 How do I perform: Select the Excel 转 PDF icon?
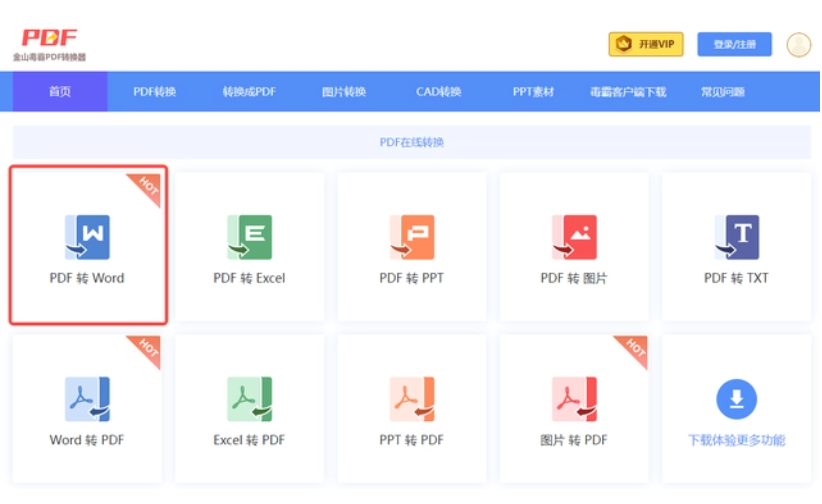coord(249,399)
